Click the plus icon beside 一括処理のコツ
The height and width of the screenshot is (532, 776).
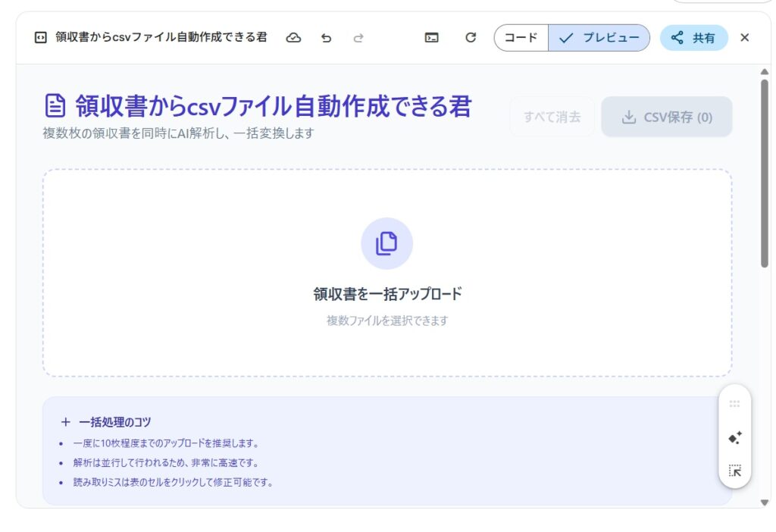pyautogui.click(x=65, y=422)
